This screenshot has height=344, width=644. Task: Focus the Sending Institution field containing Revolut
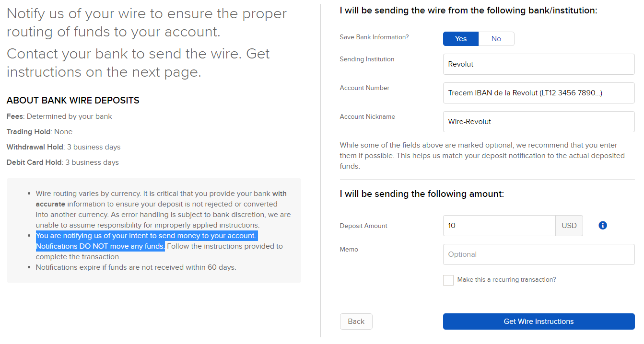539,64
